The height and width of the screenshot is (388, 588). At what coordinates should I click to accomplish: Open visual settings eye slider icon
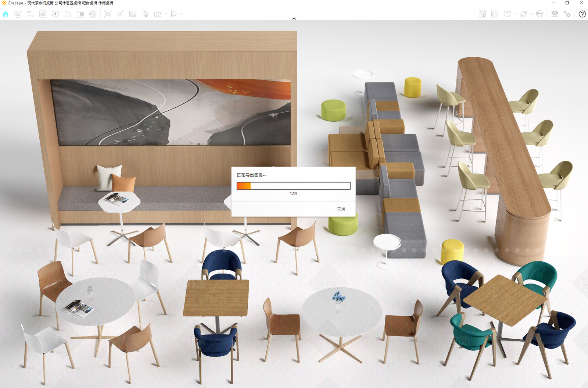[555, 14]
